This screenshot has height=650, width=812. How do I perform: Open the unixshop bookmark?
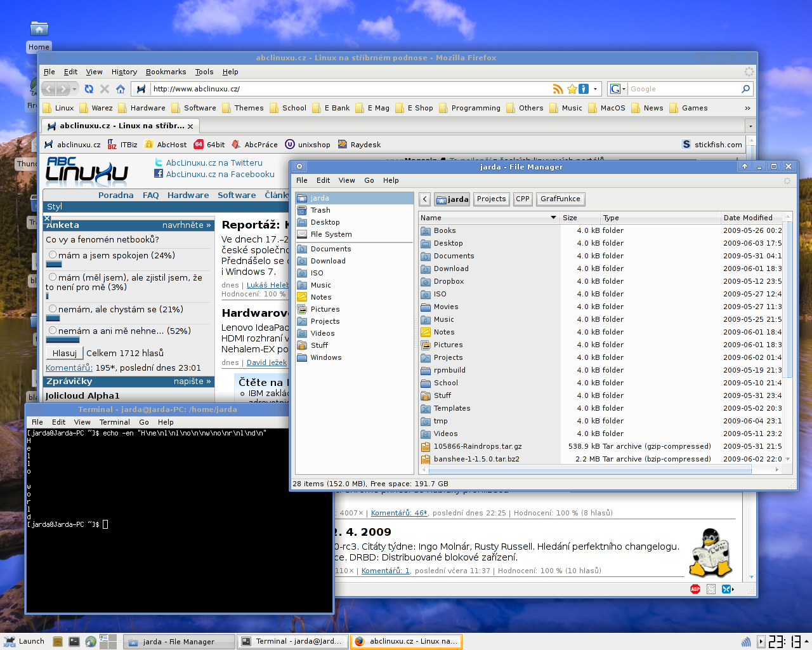coord(308,145)
